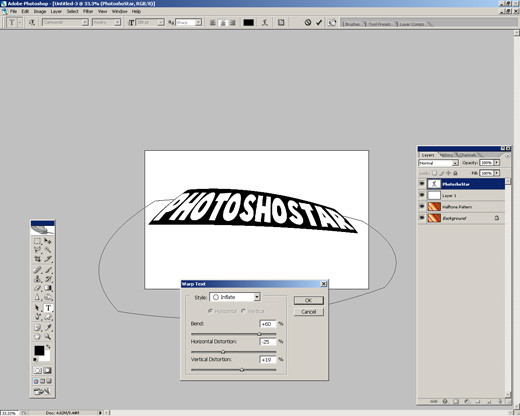
Task: Open the Image menu
Action: (40, 11)
